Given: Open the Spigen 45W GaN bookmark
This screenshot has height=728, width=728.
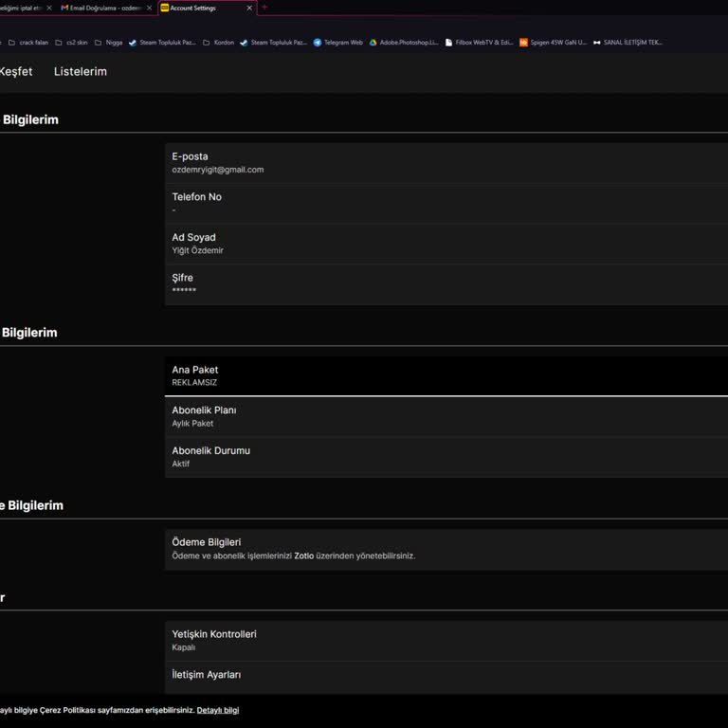Looking at the screenshot, I should pyautogui.click(x=554, y=43).
